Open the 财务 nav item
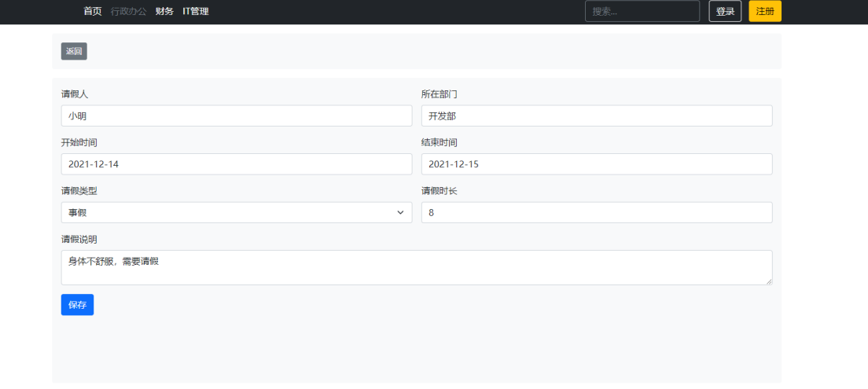The width and height of the screenshot is (868, 389). pyautogui.click(x=164, y=11)
